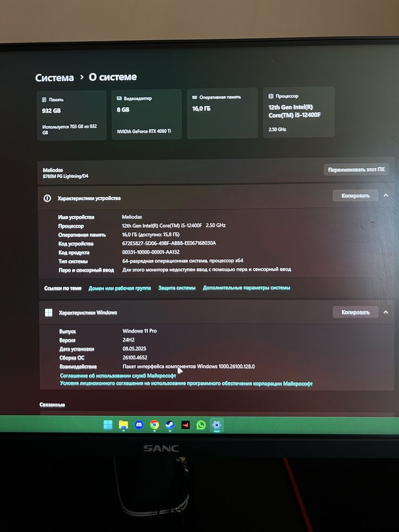Open Steam from the taskbar
Viewport: 399px width, 532px height.
[x=170, y=425]
